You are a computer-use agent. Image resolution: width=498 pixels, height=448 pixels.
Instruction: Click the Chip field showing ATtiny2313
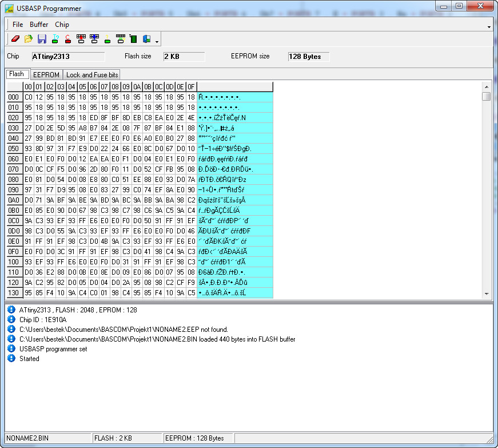tap(68, 57)
